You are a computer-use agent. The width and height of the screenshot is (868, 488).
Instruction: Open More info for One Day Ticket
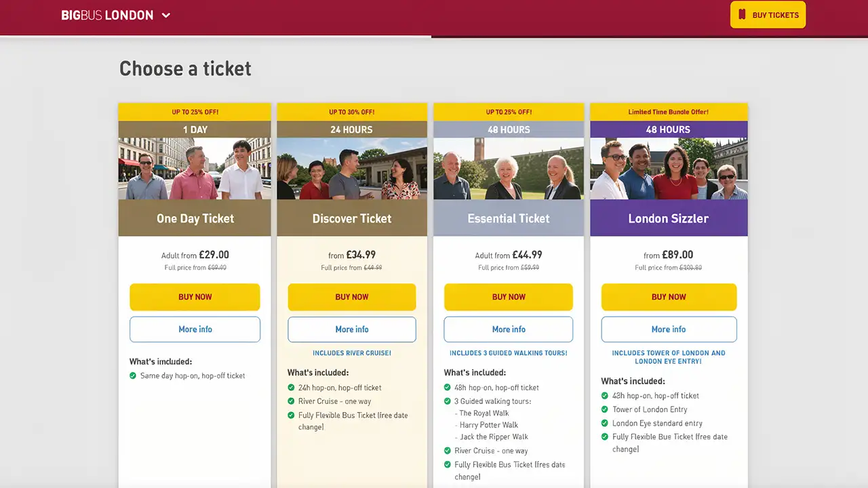[x=195, y=329]
